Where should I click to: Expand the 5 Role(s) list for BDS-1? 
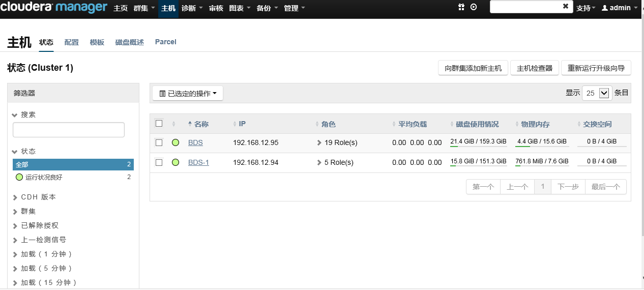click(x=335, y=162)
